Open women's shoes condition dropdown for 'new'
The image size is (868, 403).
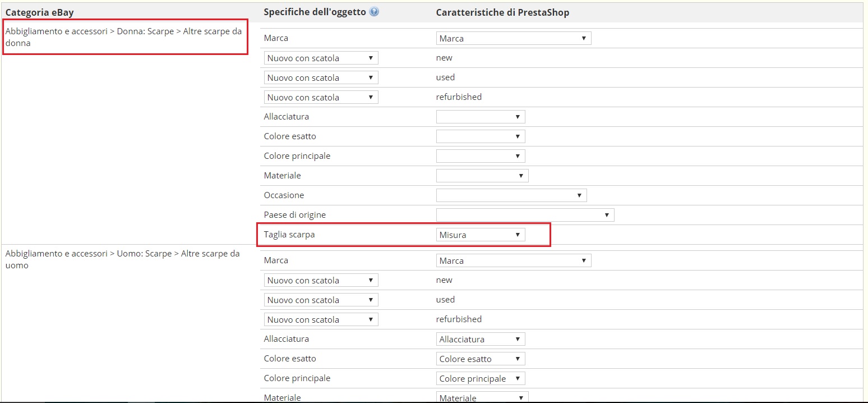(x=321, y=58)
